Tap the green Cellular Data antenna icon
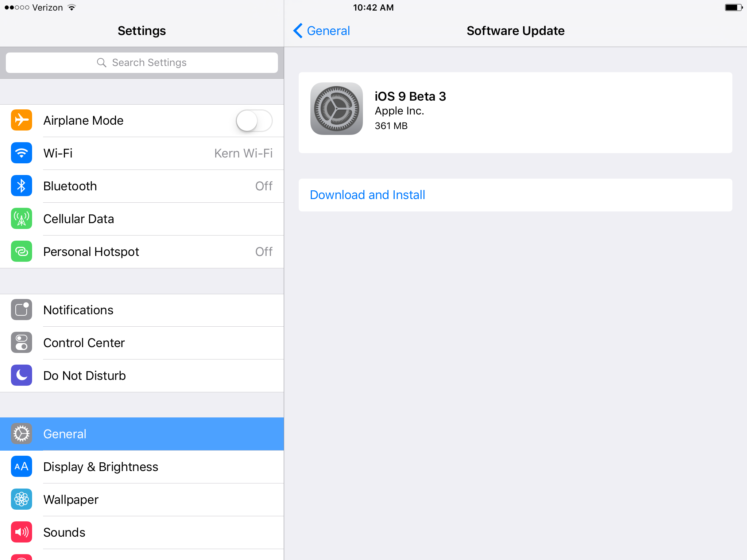This screenshot has height=560, width=747. pyautogui.click(x=22, y=218)
